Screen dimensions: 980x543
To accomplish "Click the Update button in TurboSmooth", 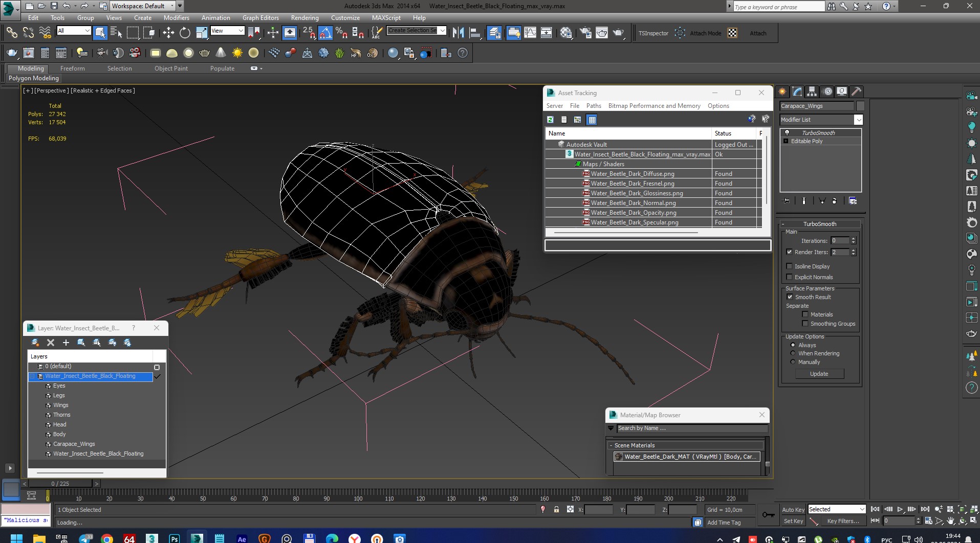I will click(x=819, y=374).
